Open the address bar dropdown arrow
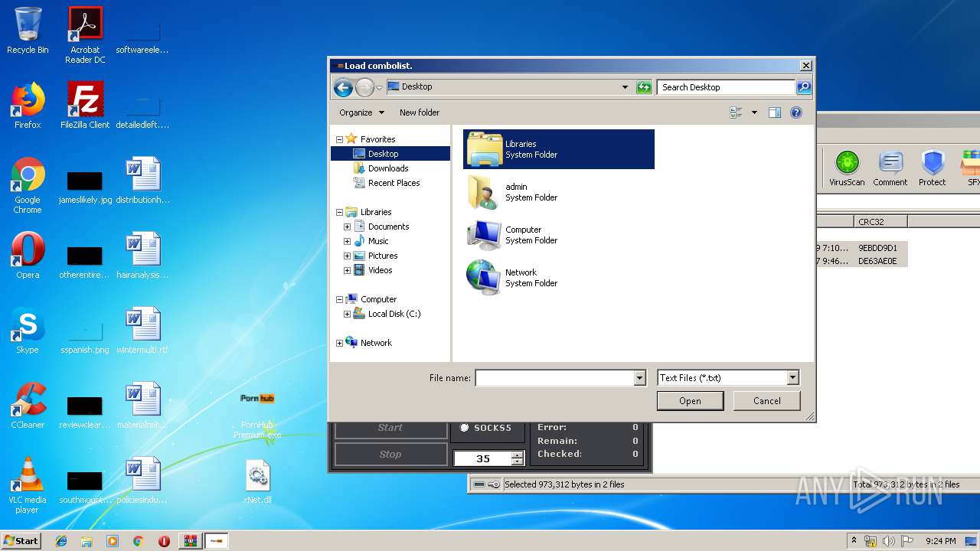Viewport: 980px width, 551px height. click(625, 87)
